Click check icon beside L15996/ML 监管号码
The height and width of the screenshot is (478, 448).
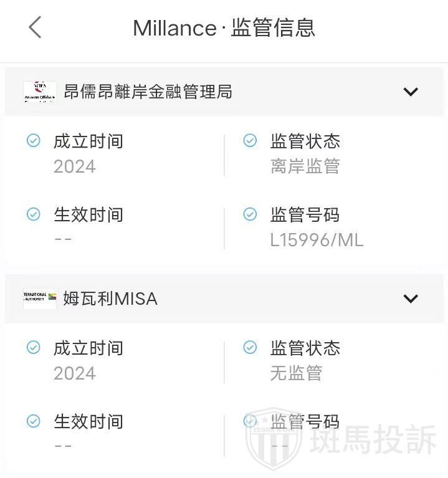pyautogui.click(x=250, y=214)
